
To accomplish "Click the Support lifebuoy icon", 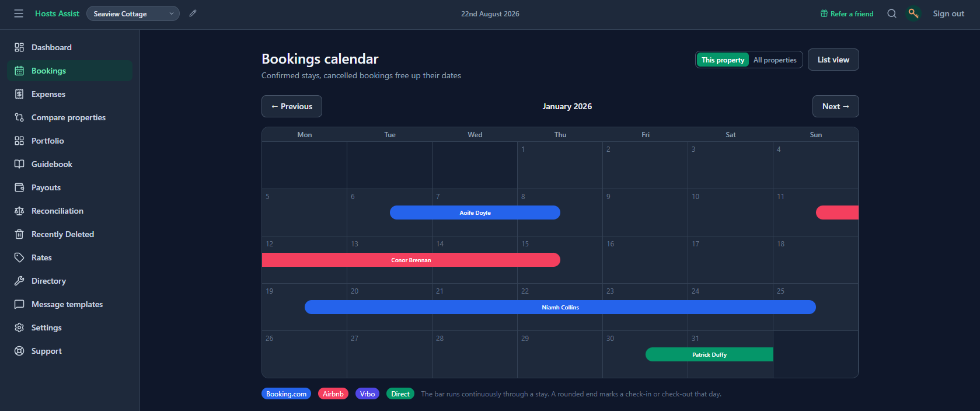I will 19,351.
